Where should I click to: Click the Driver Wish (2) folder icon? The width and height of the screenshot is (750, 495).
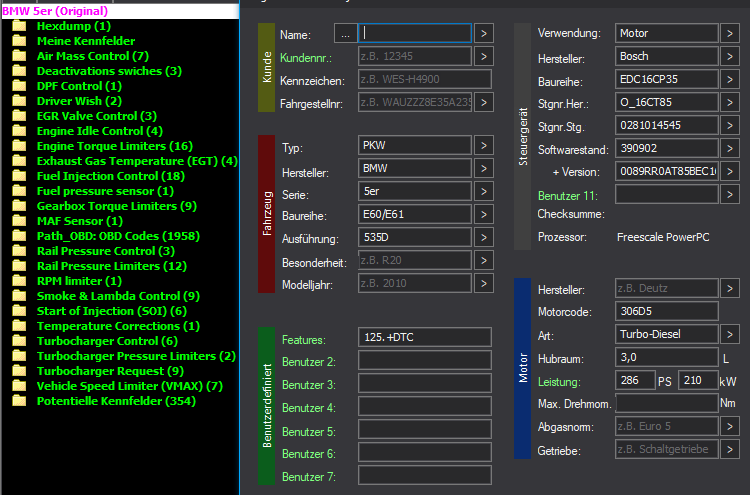click(19, 101)
